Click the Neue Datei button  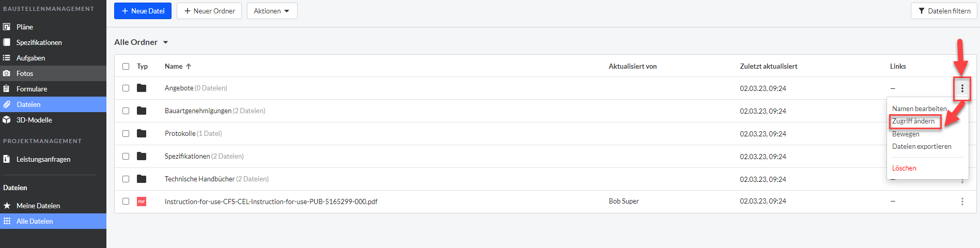coord(143,11)
